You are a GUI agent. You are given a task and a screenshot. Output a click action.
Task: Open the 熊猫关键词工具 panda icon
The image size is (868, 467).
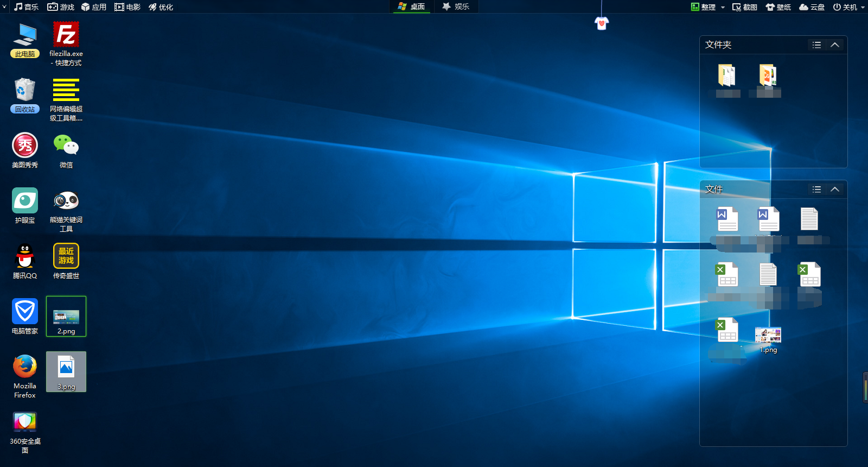66,201
